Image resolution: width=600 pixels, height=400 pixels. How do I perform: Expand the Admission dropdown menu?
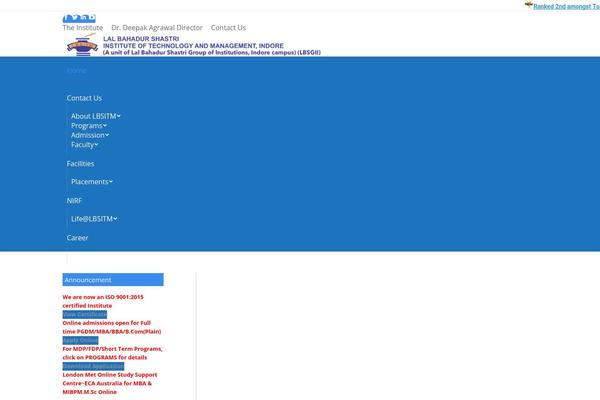point(90,135)
